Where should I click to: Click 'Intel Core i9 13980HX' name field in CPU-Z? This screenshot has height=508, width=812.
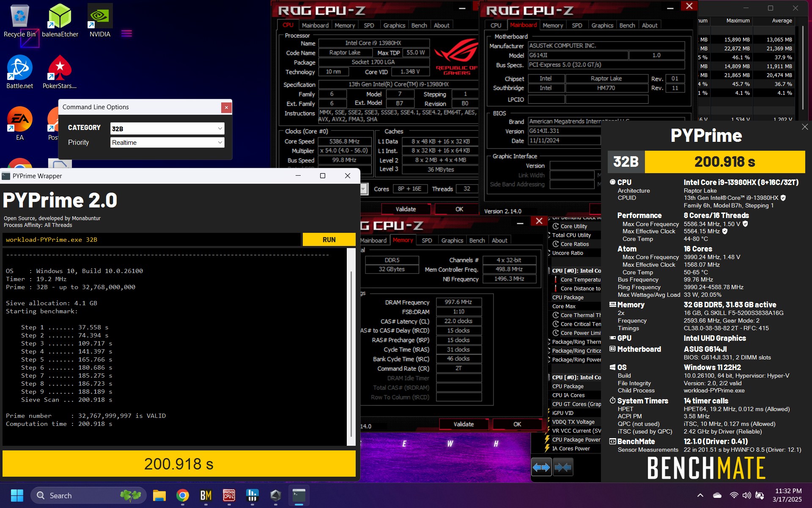coord(373,43)
